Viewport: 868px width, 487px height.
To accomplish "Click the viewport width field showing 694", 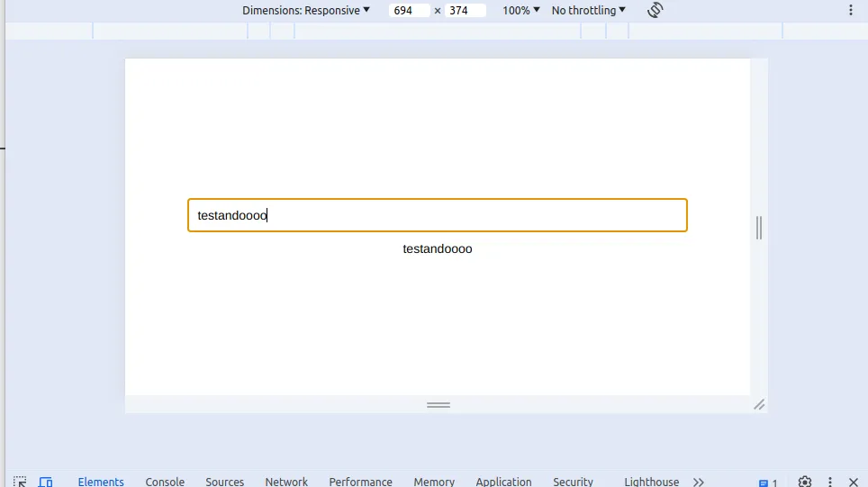I will (x=409, y=10).
